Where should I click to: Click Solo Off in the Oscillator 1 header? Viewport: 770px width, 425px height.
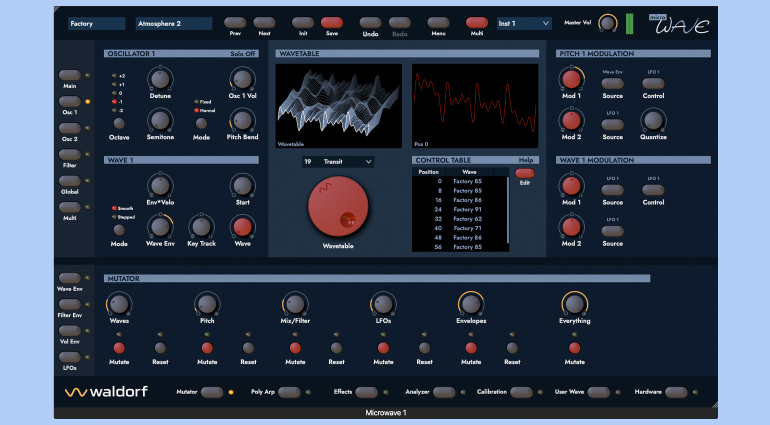coord(243,54)
